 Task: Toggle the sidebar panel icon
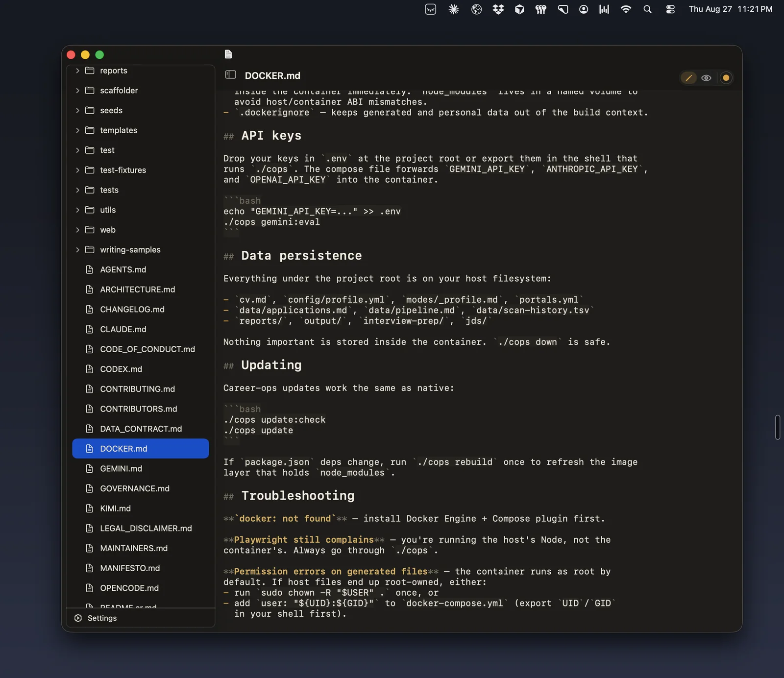tap(230, 75)
